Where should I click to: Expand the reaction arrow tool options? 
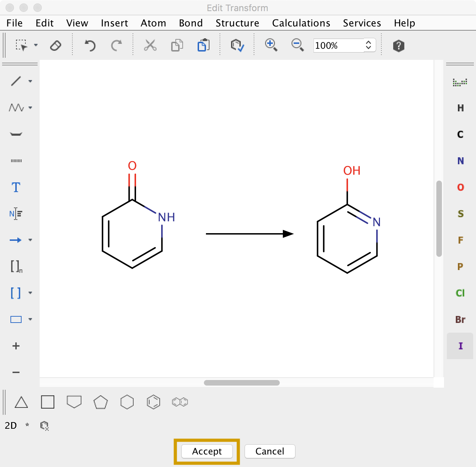coord(31,240)
